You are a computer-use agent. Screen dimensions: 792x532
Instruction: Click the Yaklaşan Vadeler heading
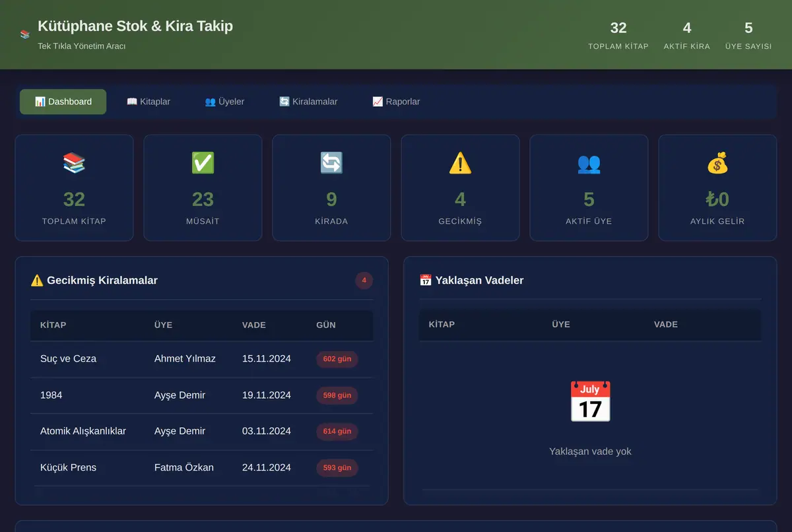point(471,281)
